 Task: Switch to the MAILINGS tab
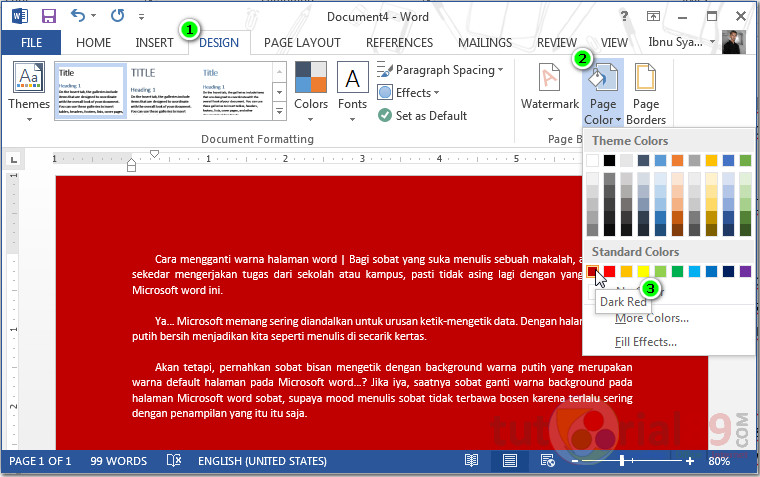point(485,43)
